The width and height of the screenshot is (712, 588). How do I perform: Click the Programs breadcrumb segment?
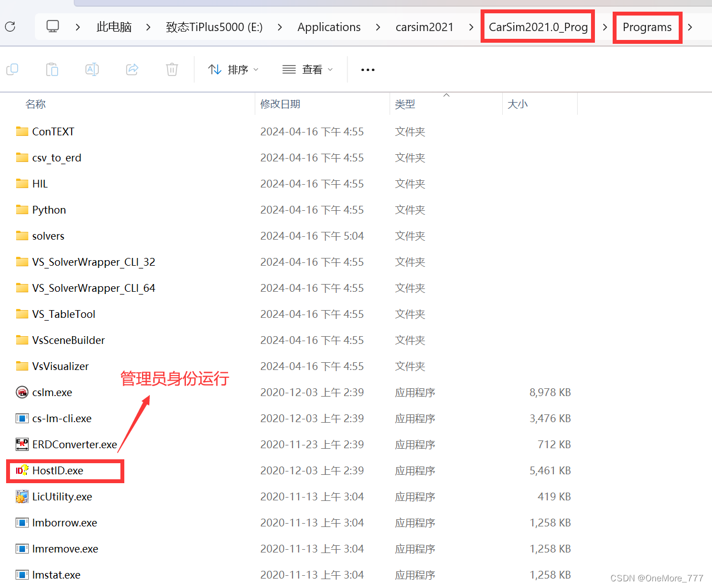point(647,27)
